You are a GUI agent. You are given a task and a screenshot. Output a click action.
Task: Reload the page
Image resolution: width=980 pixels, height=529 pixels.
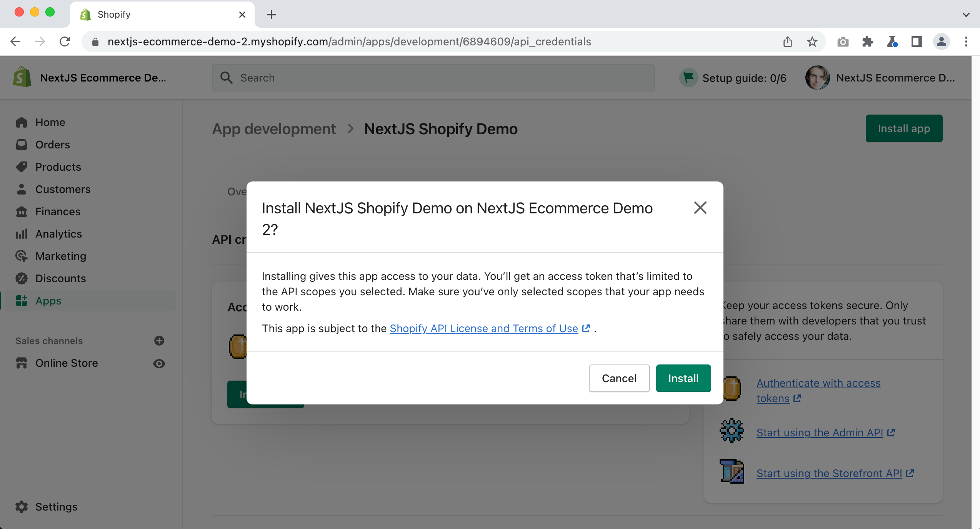[65, 42]
